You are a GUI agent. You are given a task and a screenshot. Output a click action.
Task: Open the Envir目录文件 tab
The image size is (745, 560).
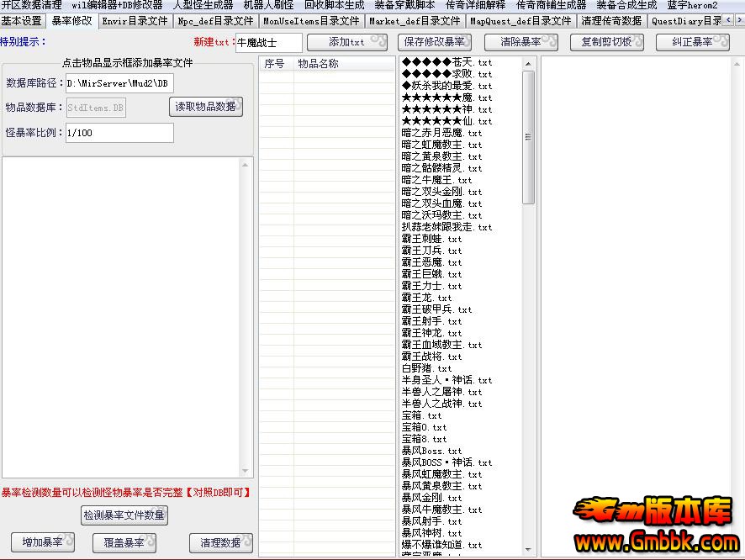135,21
